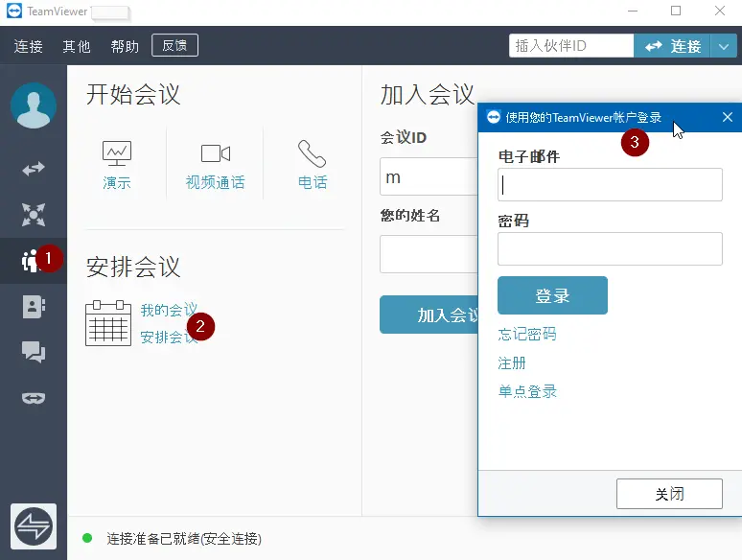The width and height of the screenshot is (742, 560).
Task: Click the 登录 login button
Action: coord(553,295)
